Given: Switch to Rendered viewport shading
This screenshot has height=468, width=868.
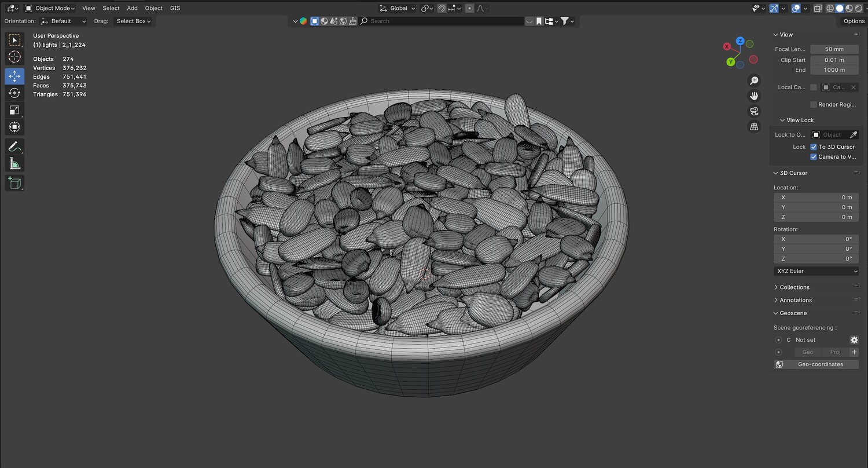Looking at the screenshot, I should pos(858,8).
